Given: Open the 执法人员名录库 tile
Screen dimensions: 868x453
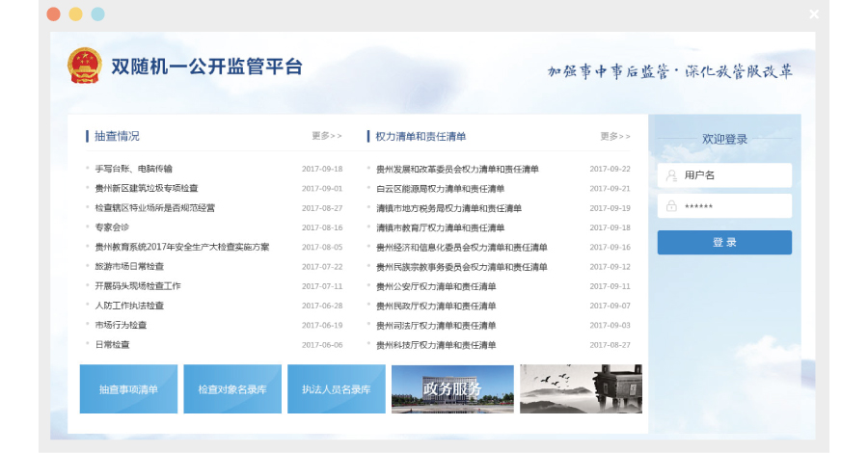Looking at the screenshot, I should pyautogui.click(x=336, y=389).
